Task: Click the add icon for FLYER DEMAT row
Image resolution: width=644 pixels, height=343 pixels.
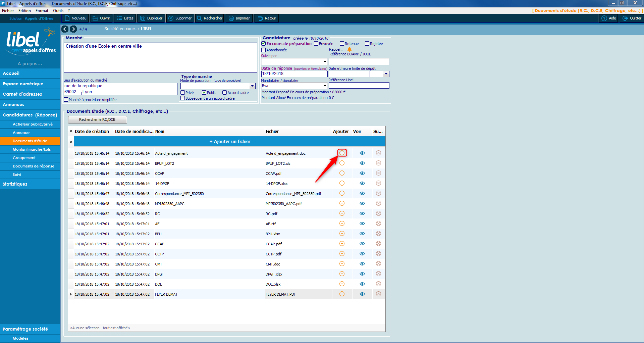Action: pyautogui.click(x=342, y=294)
